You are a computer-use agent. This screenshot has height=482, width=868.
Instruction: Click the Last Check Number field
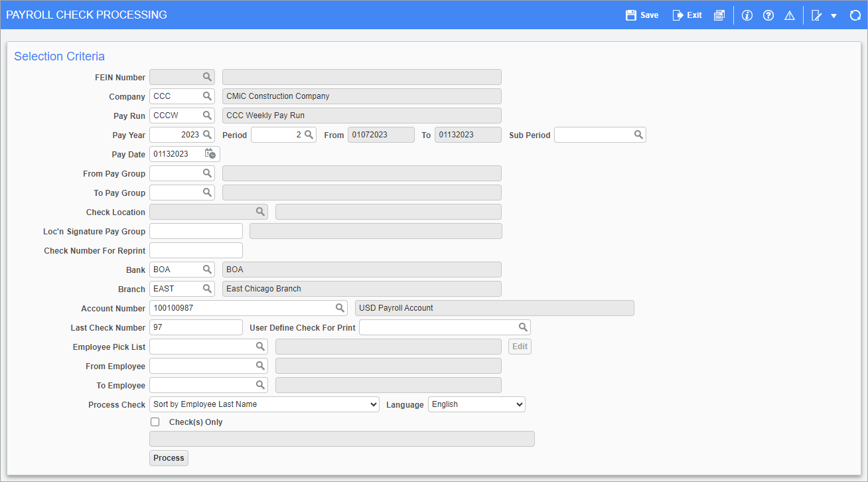[196, 327]
